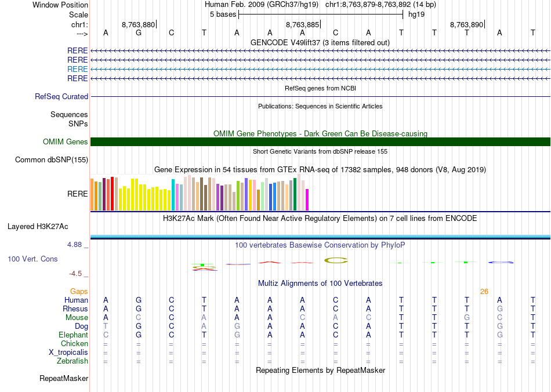The width and height of the screenshot is (551, 392).
Task: Open the H3K27Ac Mark track title
Action: (x=320, y=218)
